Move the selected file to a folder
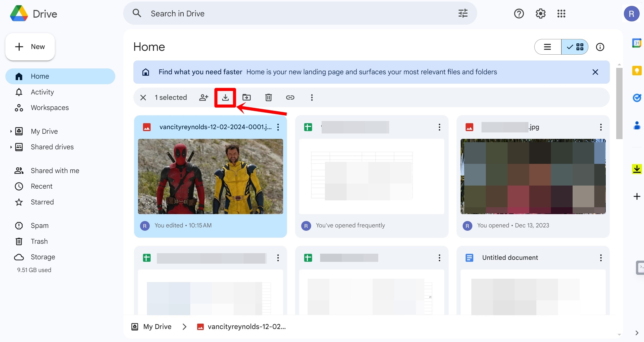 coord(247,97)
